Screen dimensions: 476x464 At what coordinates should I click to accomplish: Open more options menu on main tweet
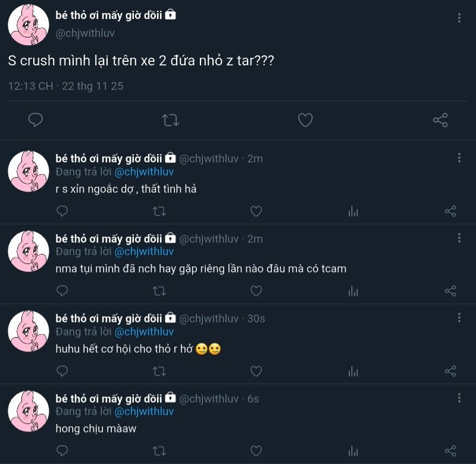pos(459,18)
